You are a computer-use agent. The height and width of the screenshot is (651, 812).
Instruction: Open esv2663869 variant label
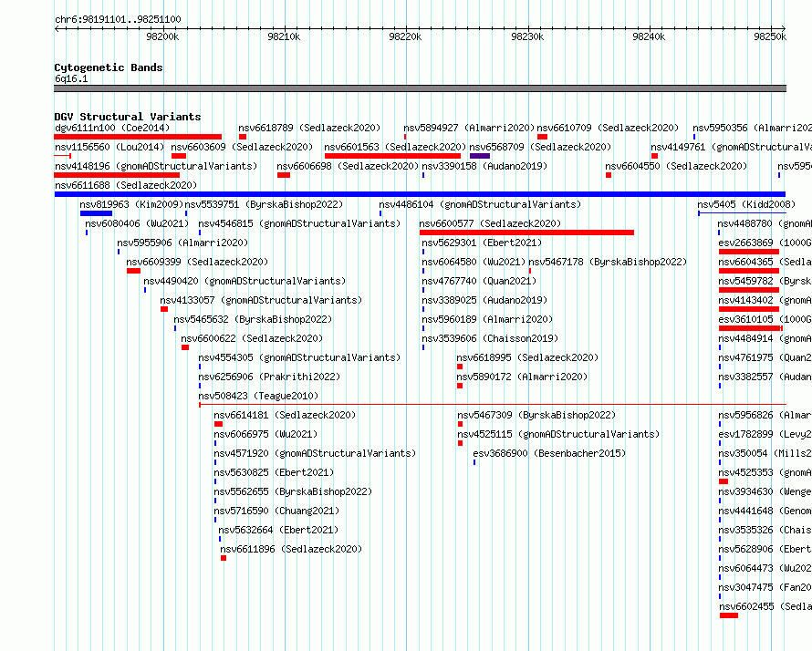pos(765,243)
